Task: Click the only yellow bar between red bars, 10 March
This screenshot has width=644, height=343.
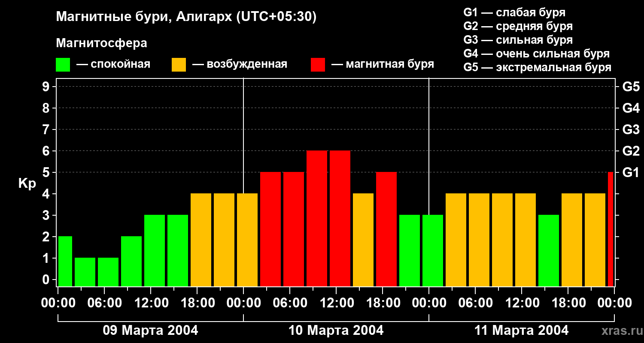Action: tap(363, 240)
